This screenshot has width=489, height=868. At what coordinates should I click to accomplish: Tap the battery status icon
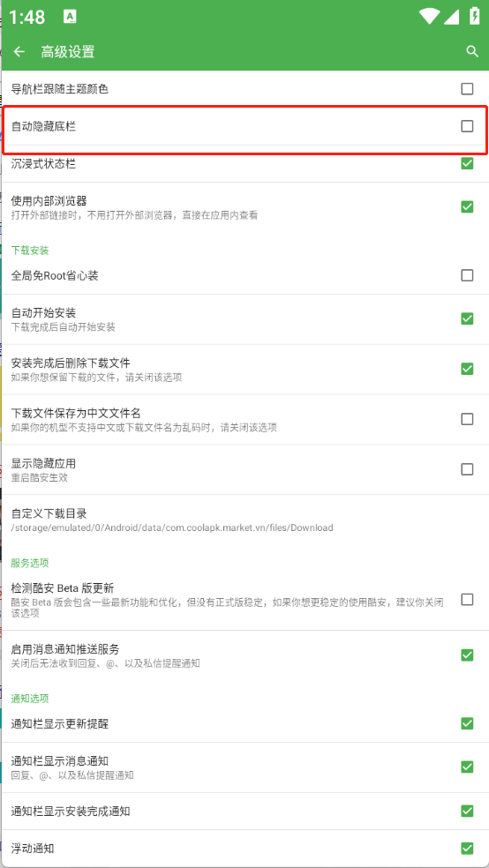pyautogui.click(x=475, y=16)
